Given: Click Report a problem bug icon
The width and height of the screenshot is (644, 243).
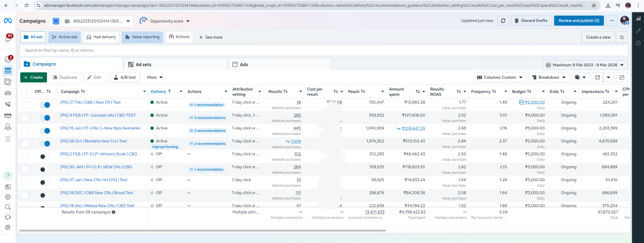Looking at the screenshot, I should coord(7,227).
